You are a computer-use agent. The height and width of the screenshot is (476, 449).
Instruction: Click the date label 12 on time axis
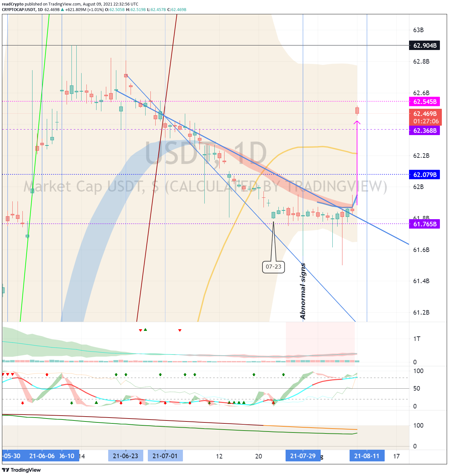point(219,456)
